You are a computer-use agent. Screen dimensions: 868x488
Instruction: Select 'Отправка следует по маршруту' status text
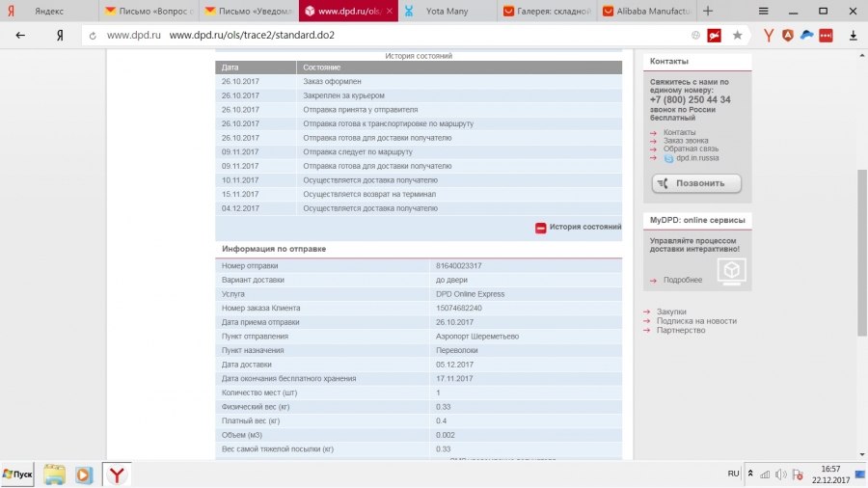pyautogui.click(x=358, y=152)
